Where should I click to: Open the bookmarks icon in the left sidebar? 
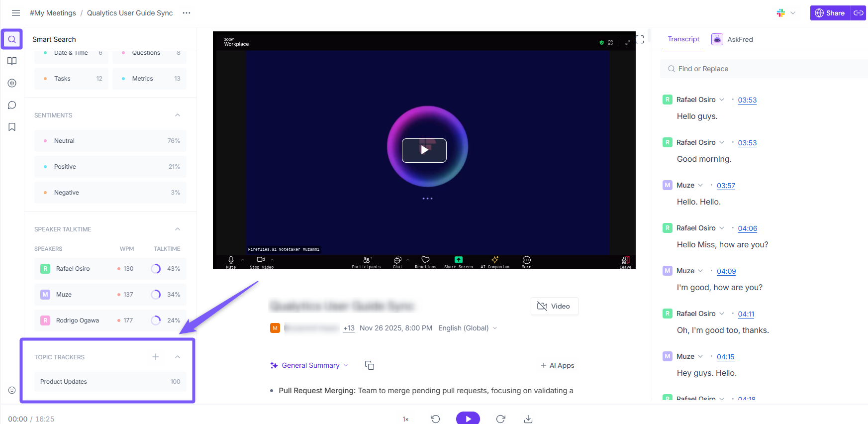click(x=12, y=127)
